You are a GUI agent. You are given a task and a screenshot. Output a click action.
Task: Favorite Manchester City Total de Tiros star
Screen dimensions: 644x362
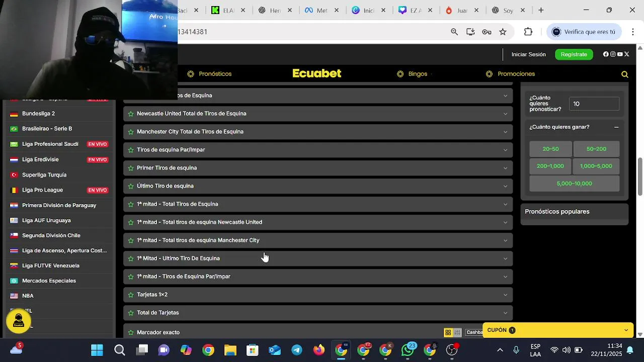click(x=131, y=132)
